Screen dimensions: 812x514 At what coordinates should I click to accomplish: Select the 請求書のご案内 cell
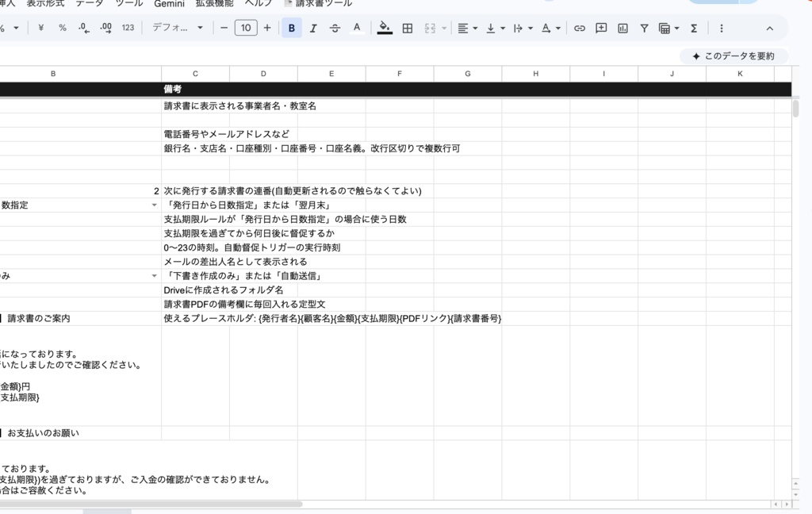80,319
